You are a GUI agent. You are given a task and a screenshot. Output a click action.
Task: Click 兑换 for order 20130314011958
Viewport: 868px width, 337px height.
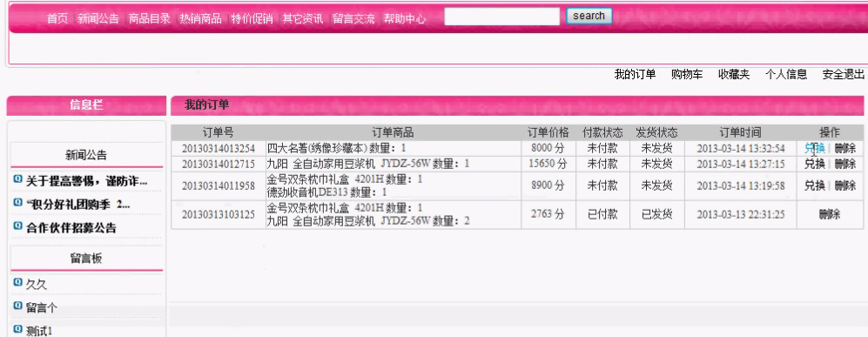pos(814,186)
